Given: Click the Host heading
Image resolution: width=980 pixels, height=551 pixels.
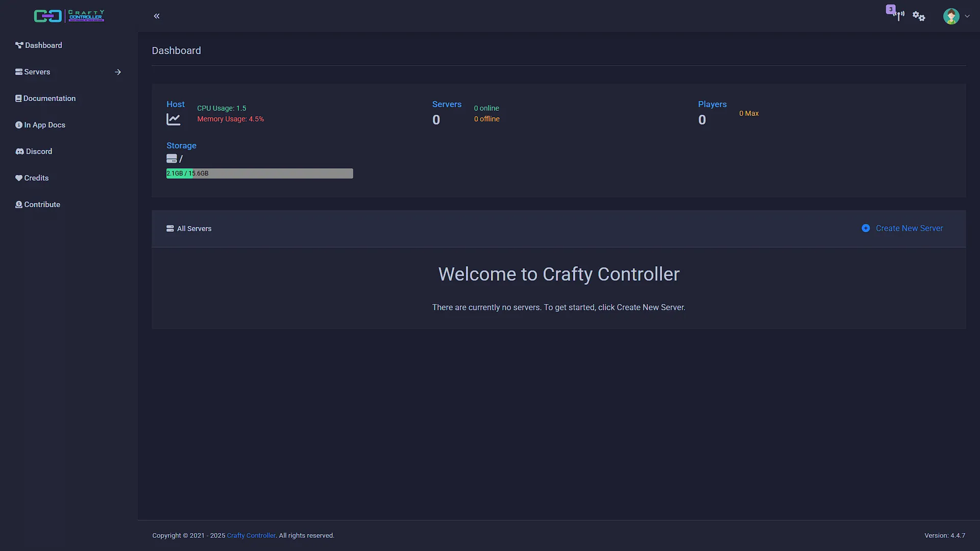Looking at the screenshot, I should [x=176, y=104].
